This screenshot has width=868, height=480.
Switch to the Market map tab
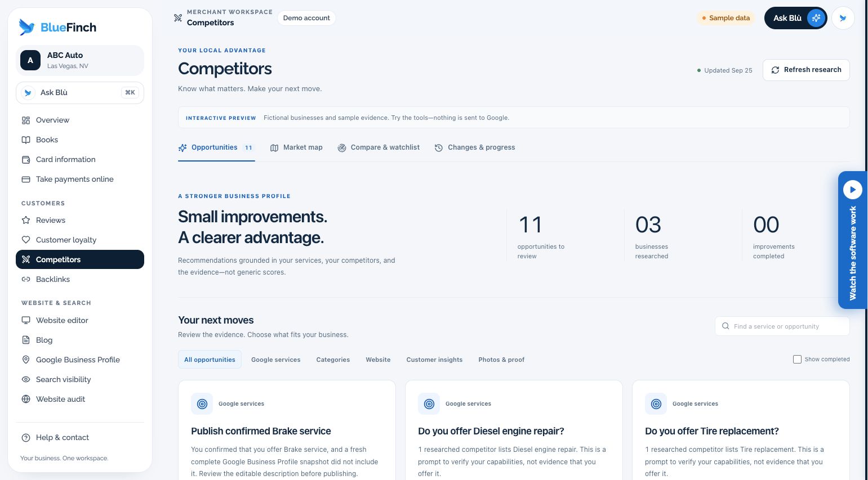pyautogui.click(x=296, y=147)
